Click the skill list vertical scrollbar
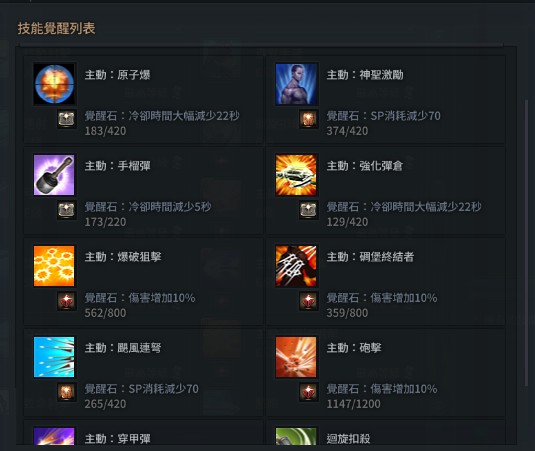Viewport: 535px width, 451px height. (526, 243)
